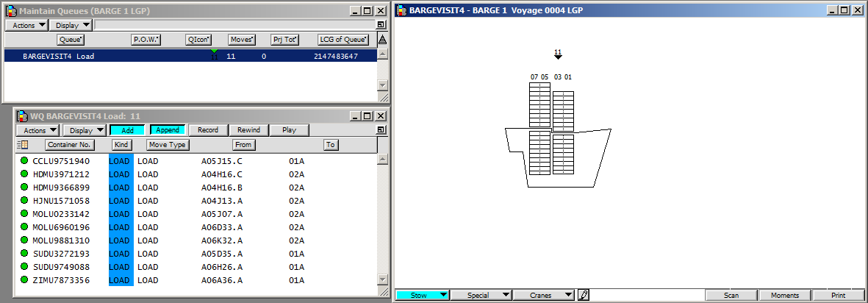The height and width of the screenshot is (303, 868).
Task: Toggle the Add mode button
Action: pos(127,130)
